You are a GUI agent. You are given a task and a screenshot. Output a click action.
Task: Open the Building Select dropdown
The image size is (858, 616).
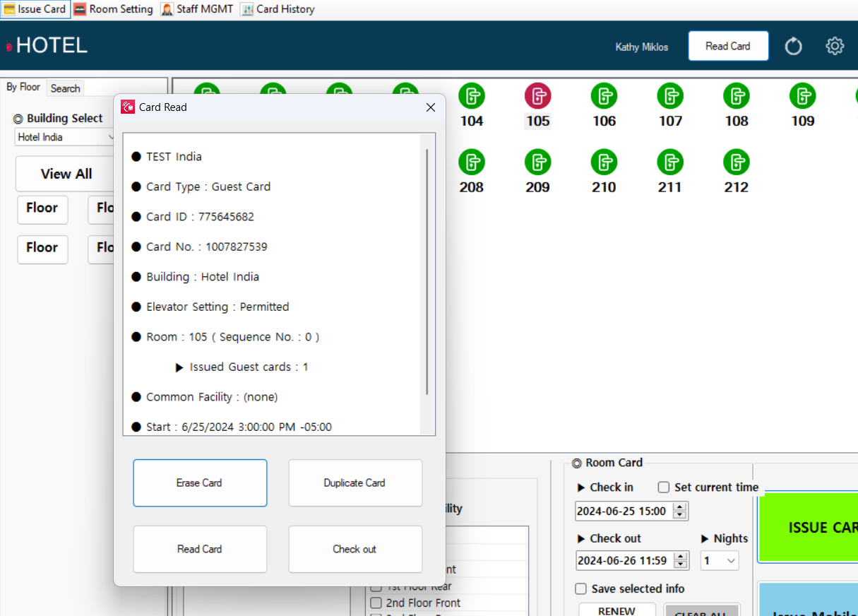65,137
